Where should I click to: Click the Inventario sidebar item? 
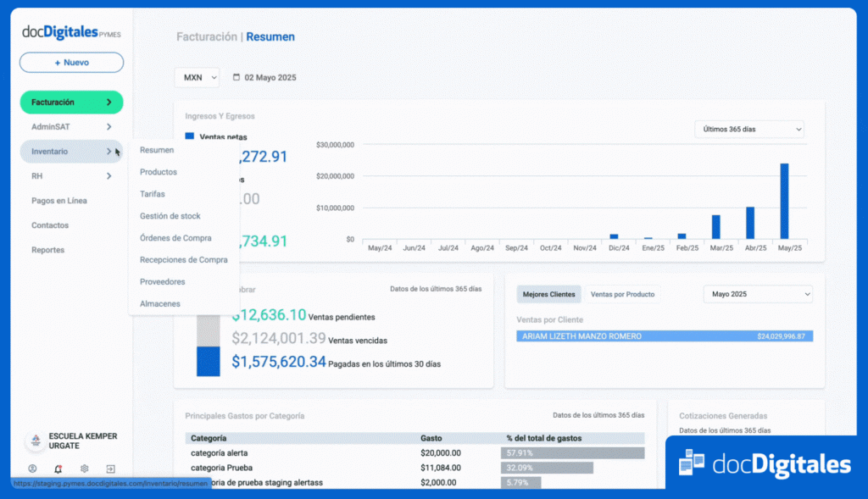(71, 152)
